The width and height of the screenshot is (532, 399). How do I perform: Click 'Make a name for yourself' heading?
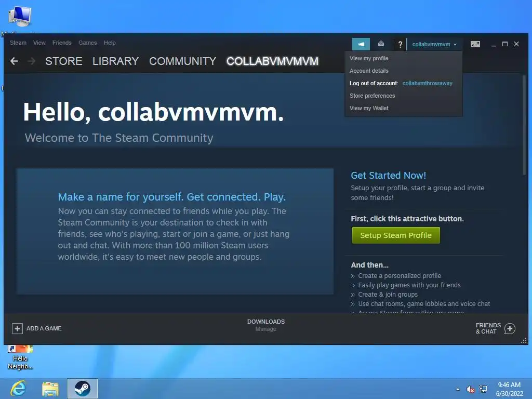click(171, 197)
